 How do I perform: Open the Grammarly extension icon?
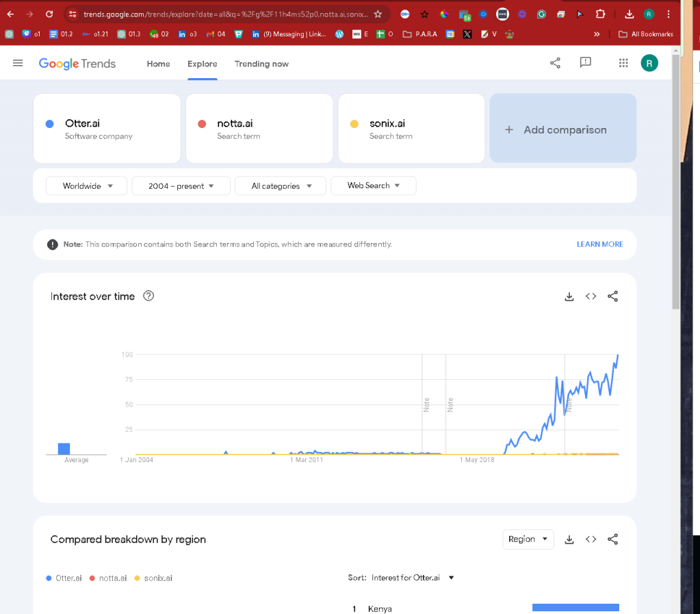point(541,14)
